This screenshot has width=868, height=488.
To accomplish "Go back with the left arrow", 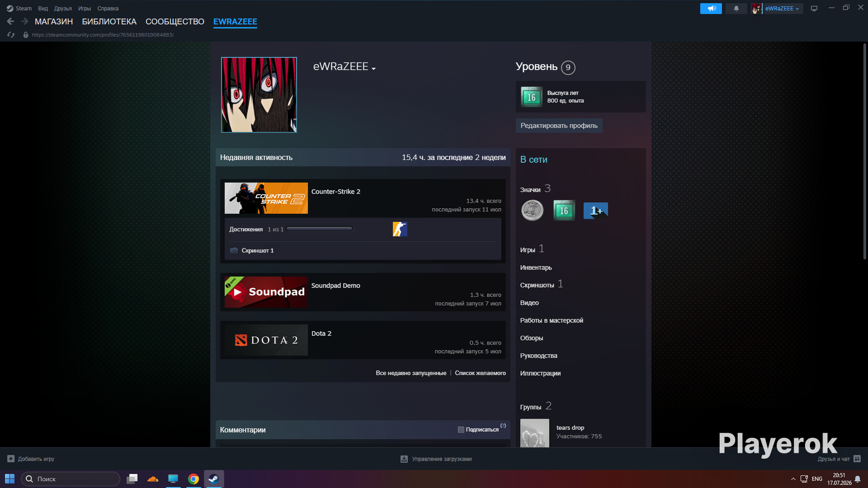I will [x=10, y=21].
